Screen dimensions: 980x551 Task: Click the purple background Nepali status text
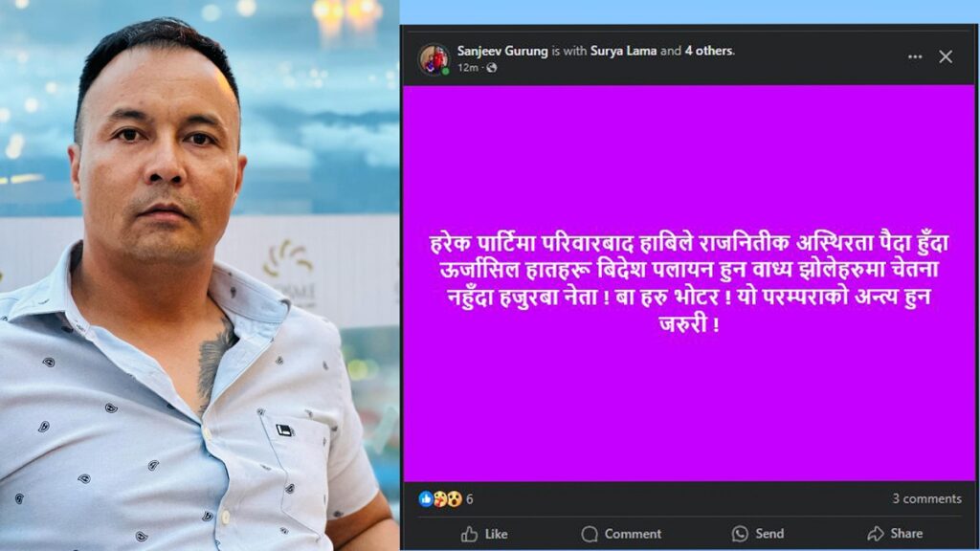pyautogui.click(x=689, y=282)
